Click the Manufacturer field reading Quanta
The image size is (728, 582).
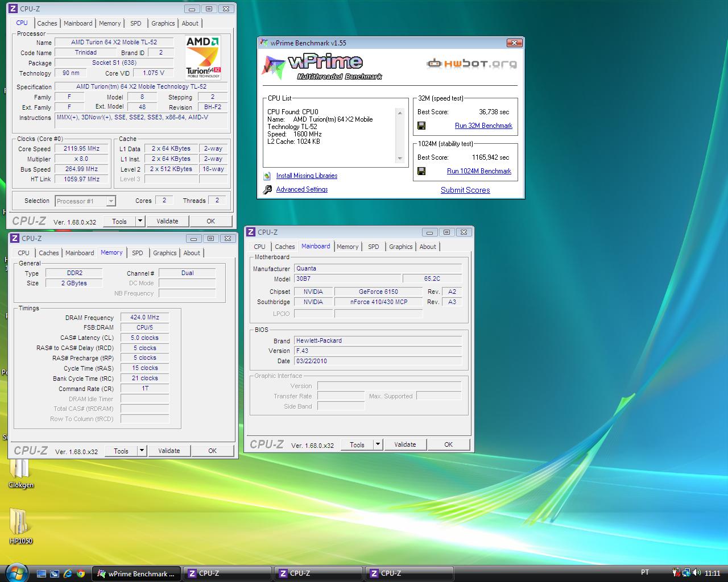(x=378, y=268)
